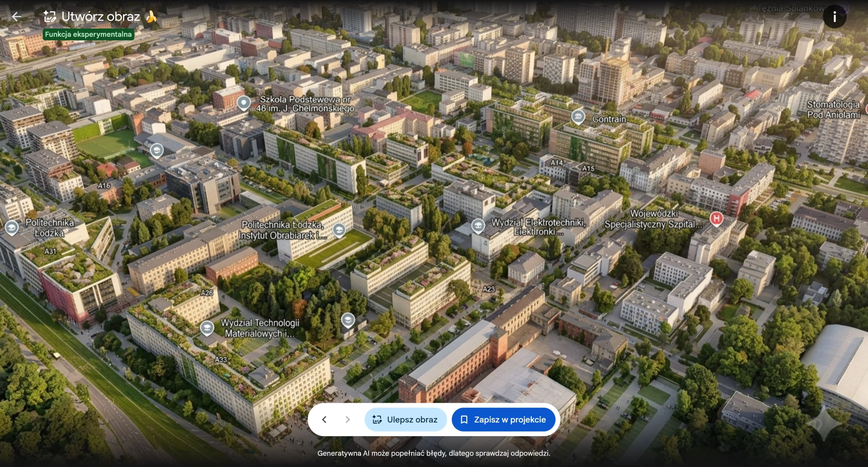The image size is (868, 467).
Task: Click the banana emoji beside the title
Action: coord(151,16)
